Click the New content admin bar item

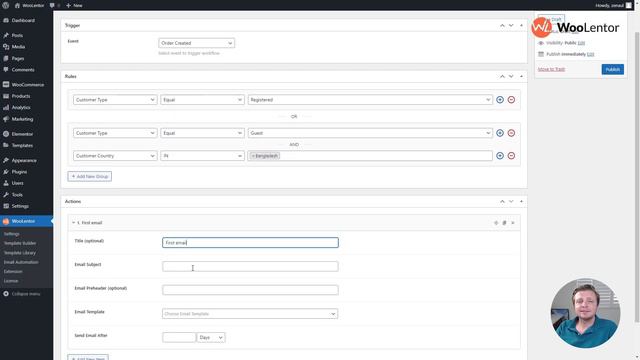point(74,5)
